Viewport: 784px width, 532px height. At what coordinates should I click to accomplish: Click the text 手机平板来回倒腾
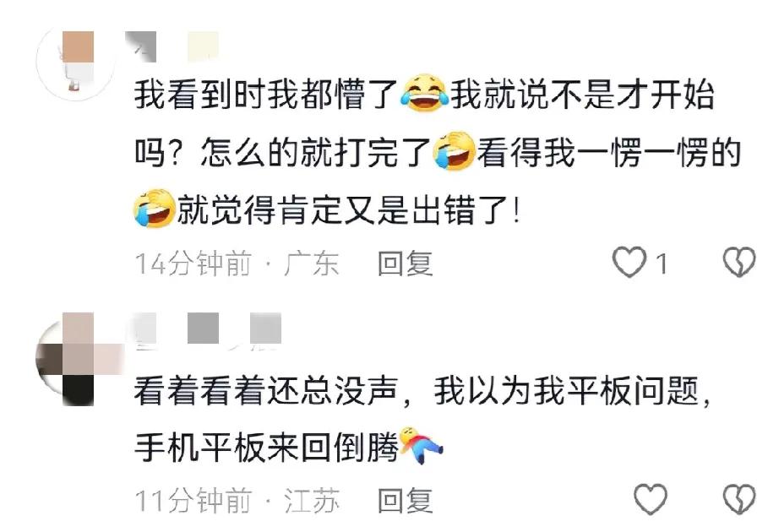[x=266, y=447]
